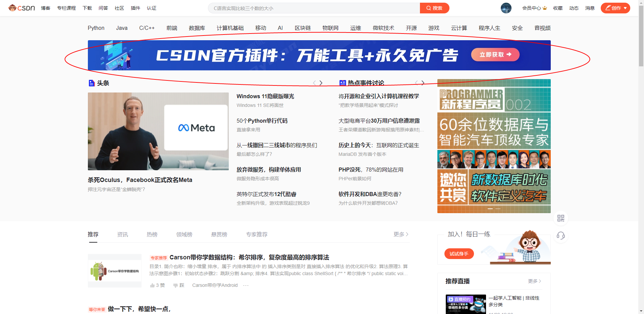The width and height of the screenshot is (644, 314).
Task: Switch to the 悬赏榜 tab
Action: pos(219,235)
